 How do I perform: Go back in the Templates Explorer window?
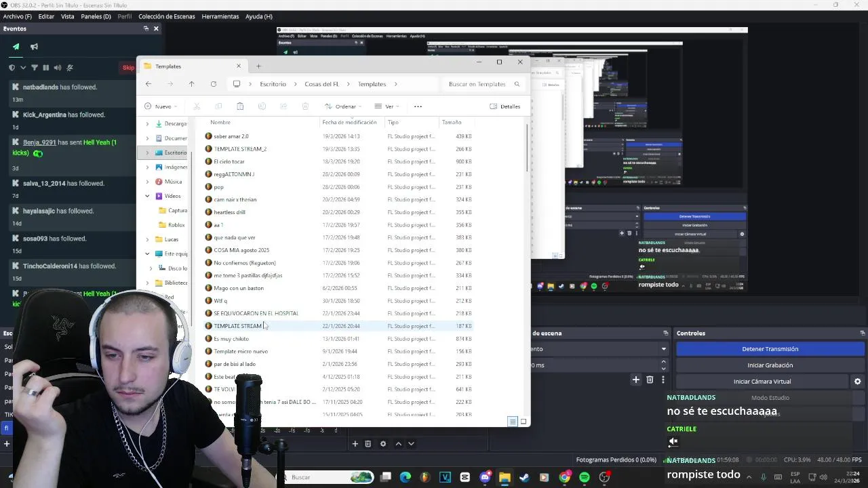tap(149, 84)
